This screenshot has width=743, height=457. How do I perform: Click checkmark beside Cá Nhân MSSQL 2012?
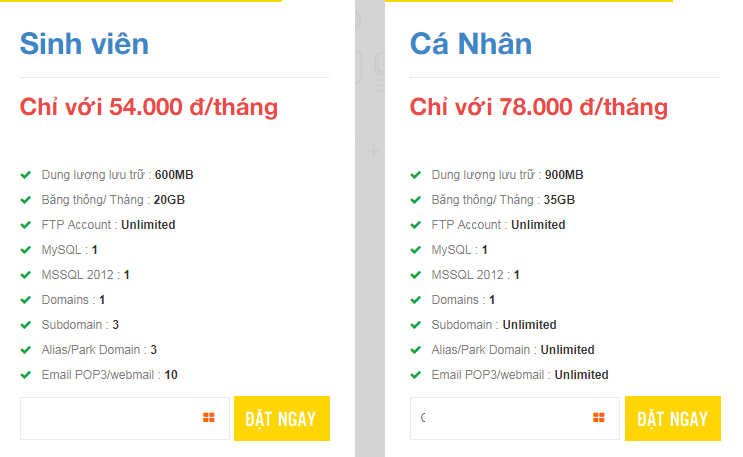pyautogui.click(x=416, y=275)
